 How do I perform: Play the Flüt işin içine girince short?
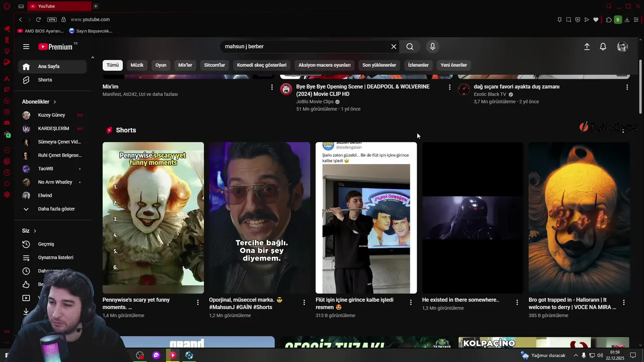(366, 218)
